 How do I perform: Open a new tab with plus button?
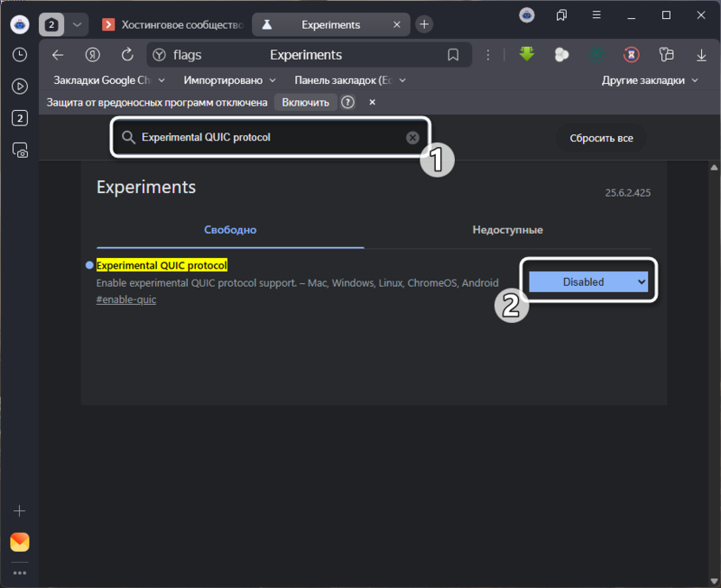pos(425,24)
